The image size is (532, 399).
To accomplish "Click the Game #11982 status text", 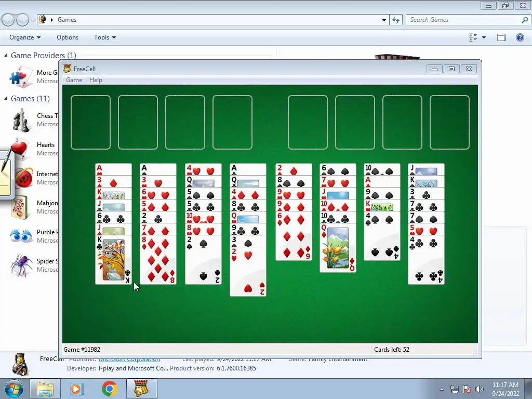I will click(82, 350).
